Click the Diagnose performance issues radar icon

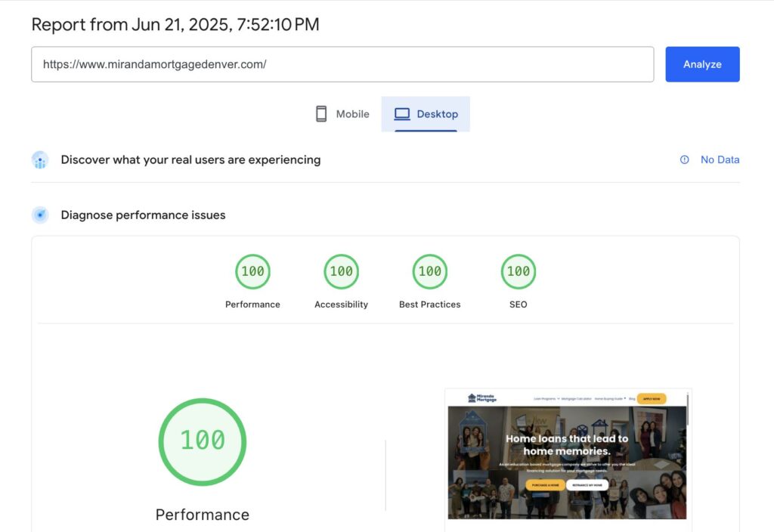[40, 215]
